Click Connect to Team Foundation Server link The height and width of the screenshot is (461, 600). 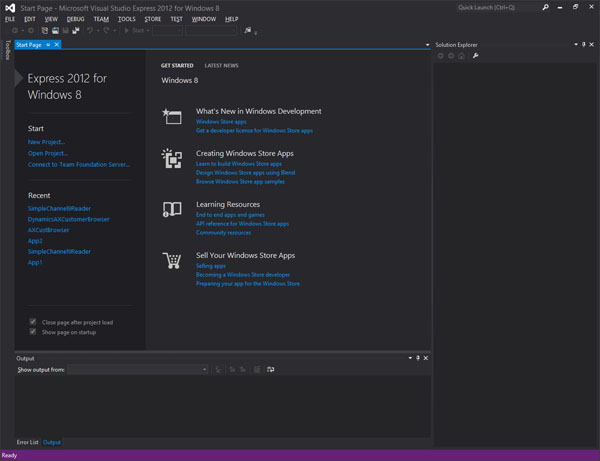(79, 165)
